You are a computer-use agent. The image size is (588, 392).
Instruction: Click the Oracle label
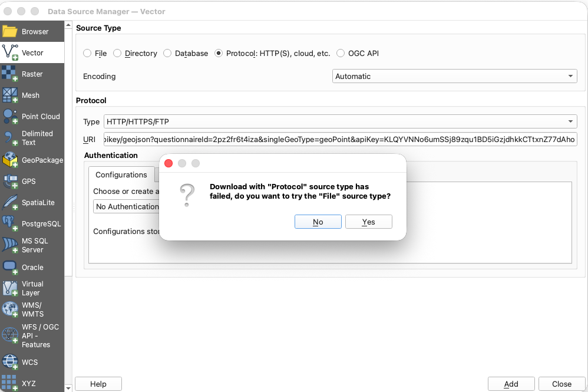pyautogui.click(x=32, y=268)
